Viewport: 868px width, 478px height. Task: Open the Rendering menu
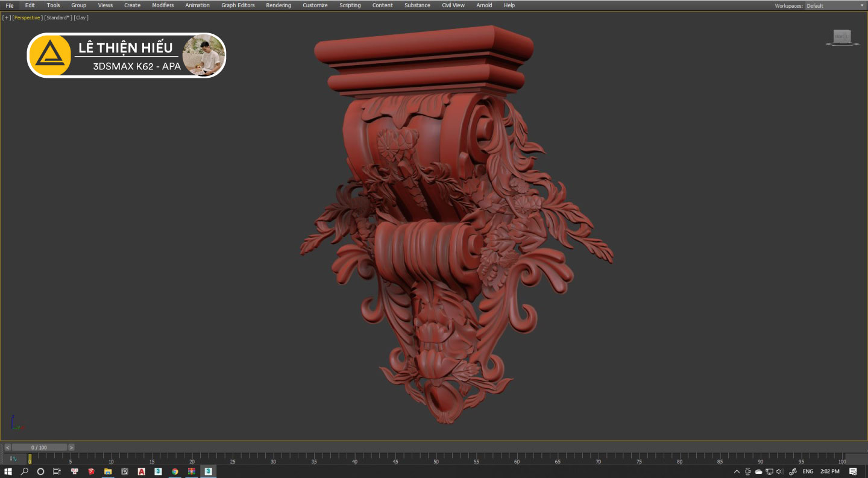pyautogui.click(x=278, y=5)
